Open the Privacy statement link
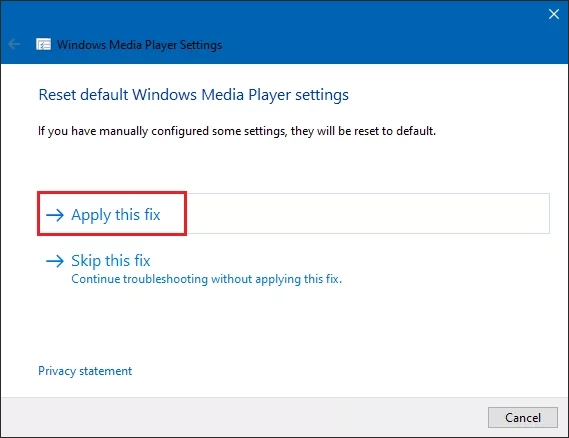This screenshot has height=438, width=569. tap(85, 371)
